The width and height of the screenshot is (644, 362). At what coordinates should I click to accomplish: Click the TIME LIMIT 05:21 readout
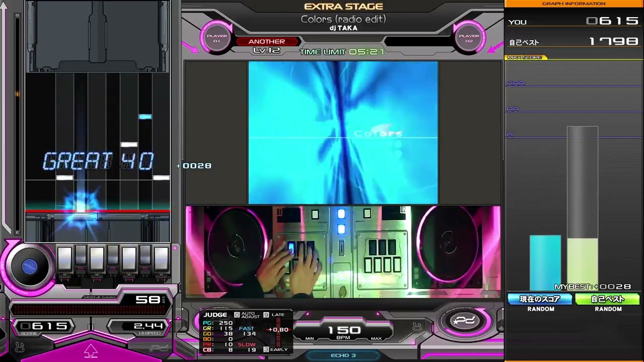pos(342,52)
